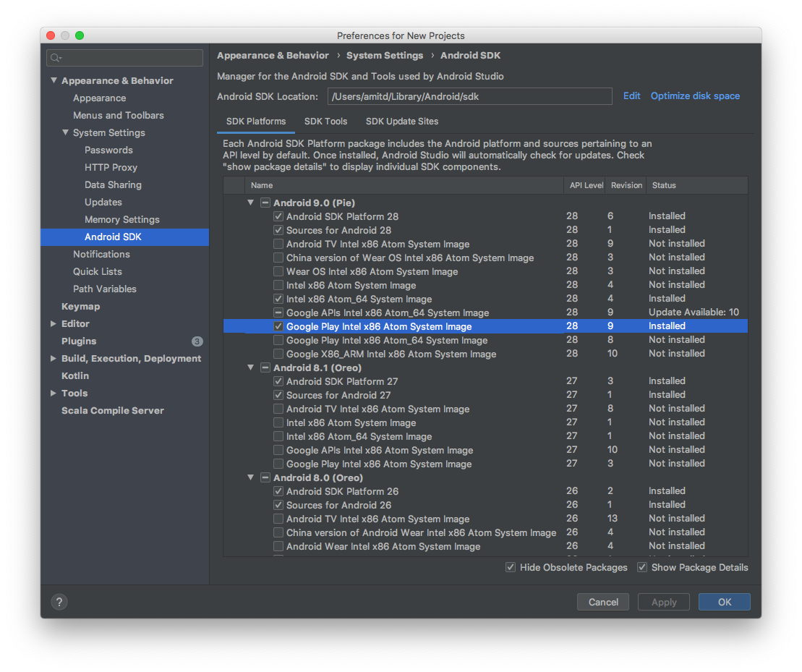The width and height of the screenshot is (802, 672).
Task: Click the OK button
Action: (x=724, y=602)
